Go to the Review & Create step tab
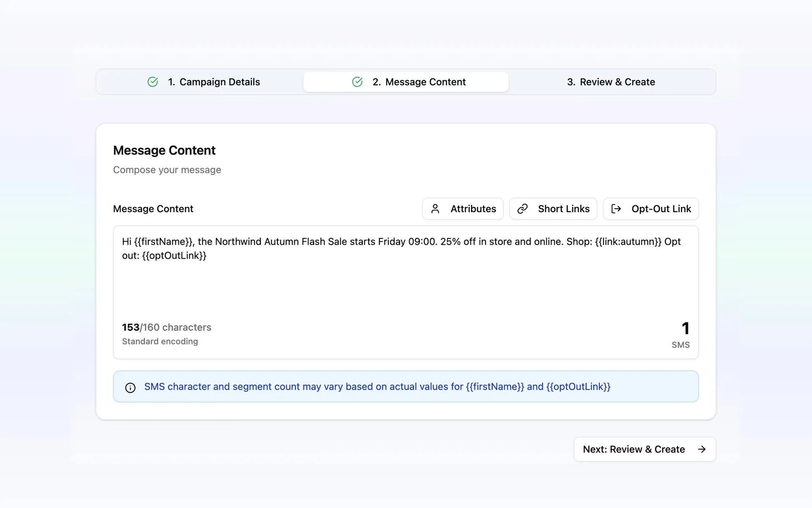812x508 pixels. pyautogui.click(x=611, y=82)
